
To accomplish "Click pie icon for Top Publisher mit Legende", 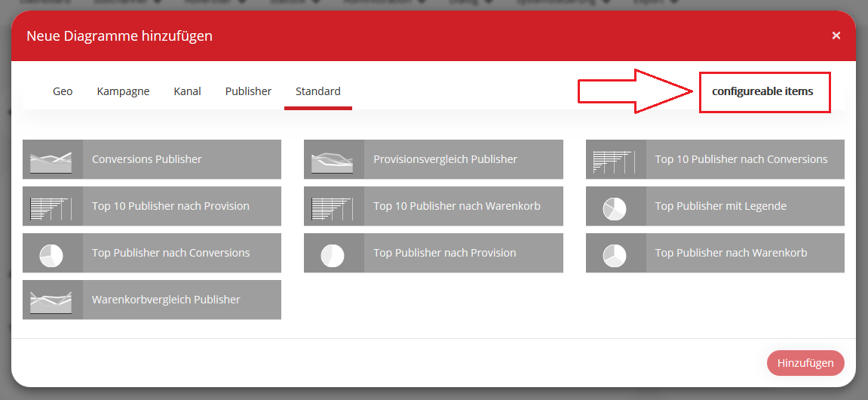I will click(x=615, y=206).
